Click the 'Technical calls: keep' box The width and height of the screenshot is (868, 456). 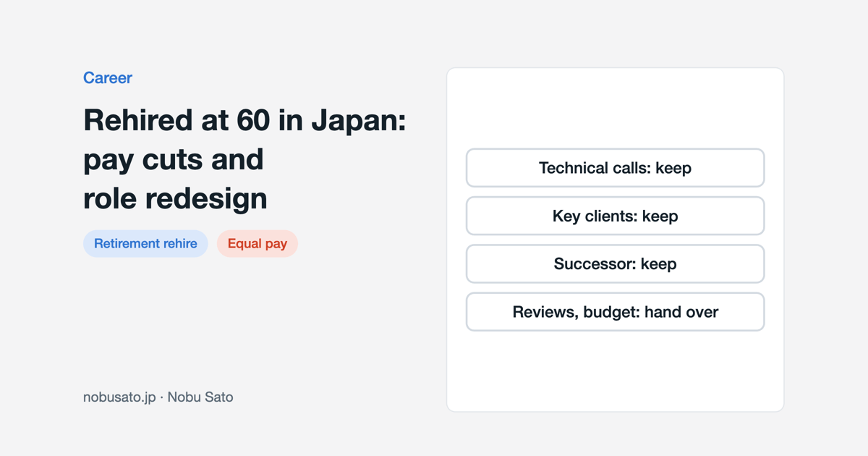[x=615, y=168]
